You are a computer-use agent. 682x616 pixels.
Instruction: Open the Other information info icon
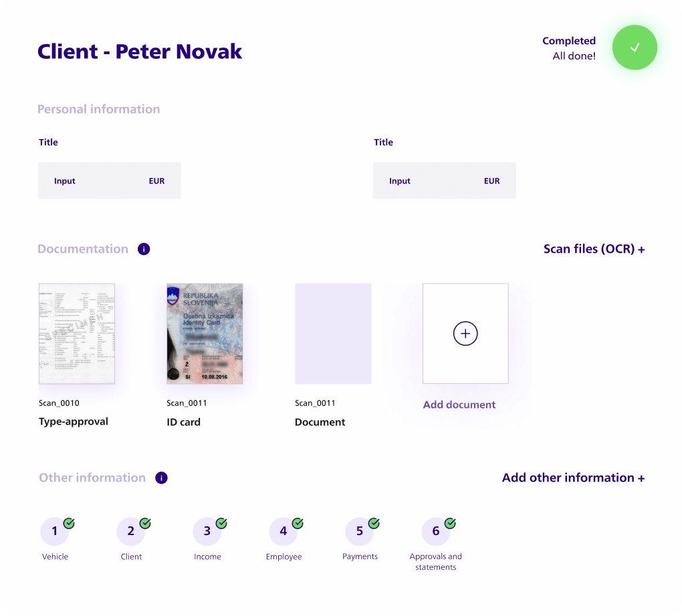point(161,478)
